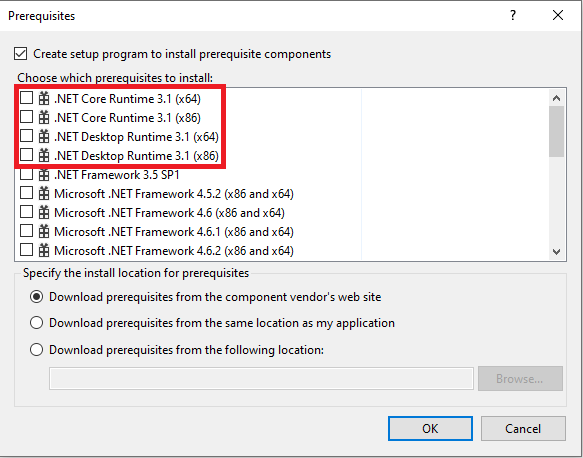
Task: Click the prerequisites list scrollbar thumb
Action: pyautogui.click(x=556, y=132)
